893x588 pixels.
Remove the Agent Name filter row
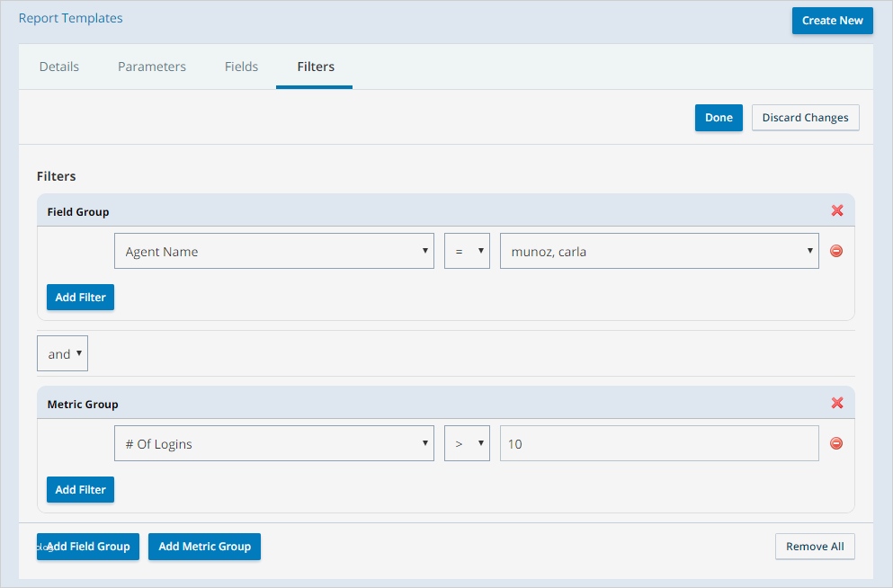tap(836, 251)
